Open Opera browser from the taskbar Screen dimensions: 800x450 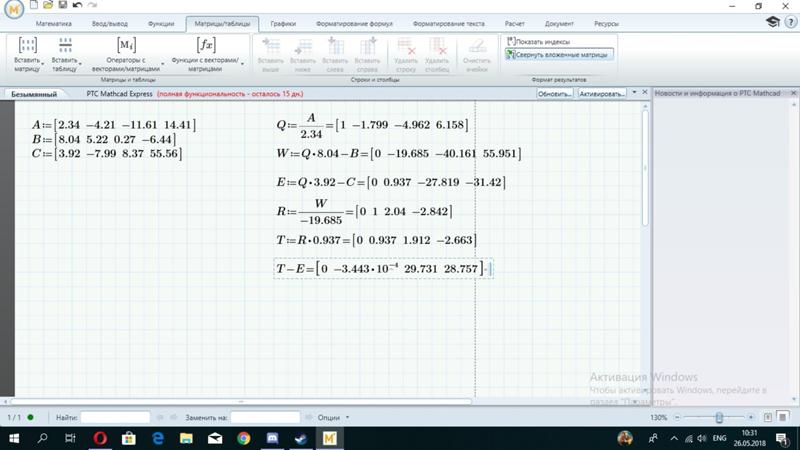(x=100, y=438)
